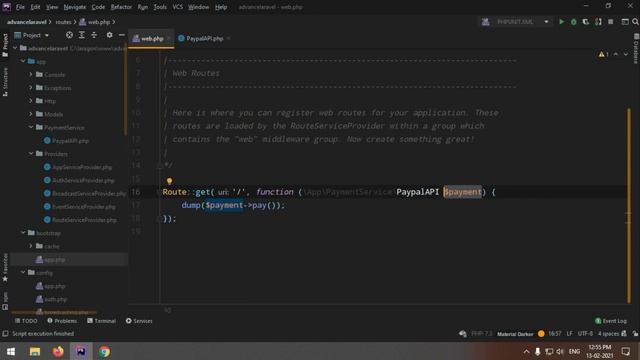Open the Terminal tool window
The height and width of the screenshot is (360, 640).
point(102,321)
